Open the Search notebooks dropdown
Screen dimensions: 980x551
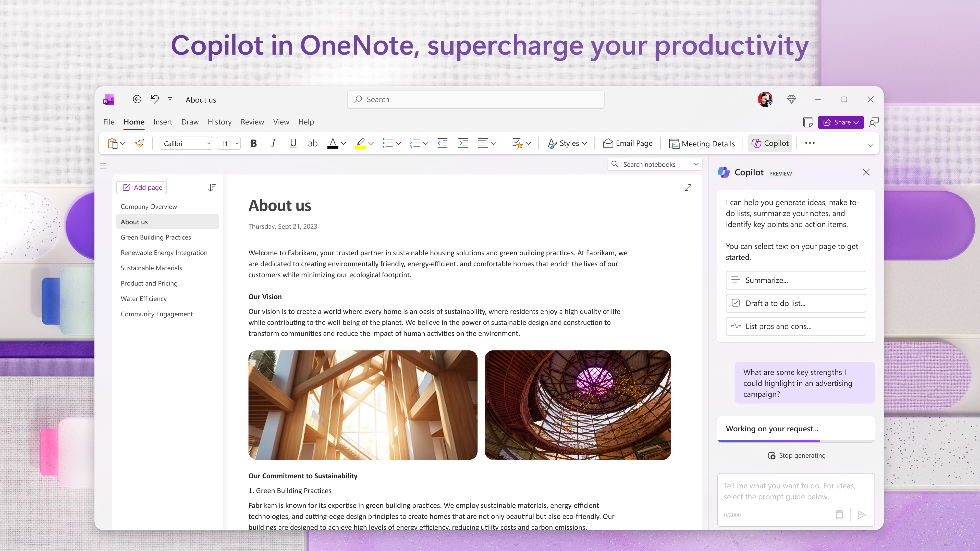(x=696, y=164)
